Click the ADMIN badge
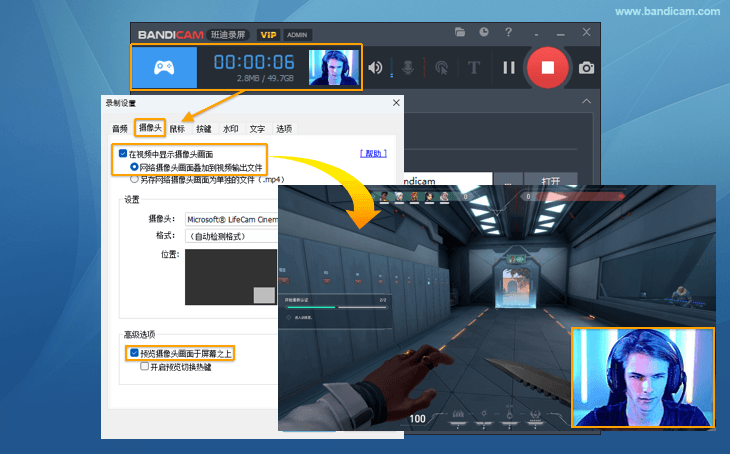Viewport: 730px width, 454px height. 297,35
